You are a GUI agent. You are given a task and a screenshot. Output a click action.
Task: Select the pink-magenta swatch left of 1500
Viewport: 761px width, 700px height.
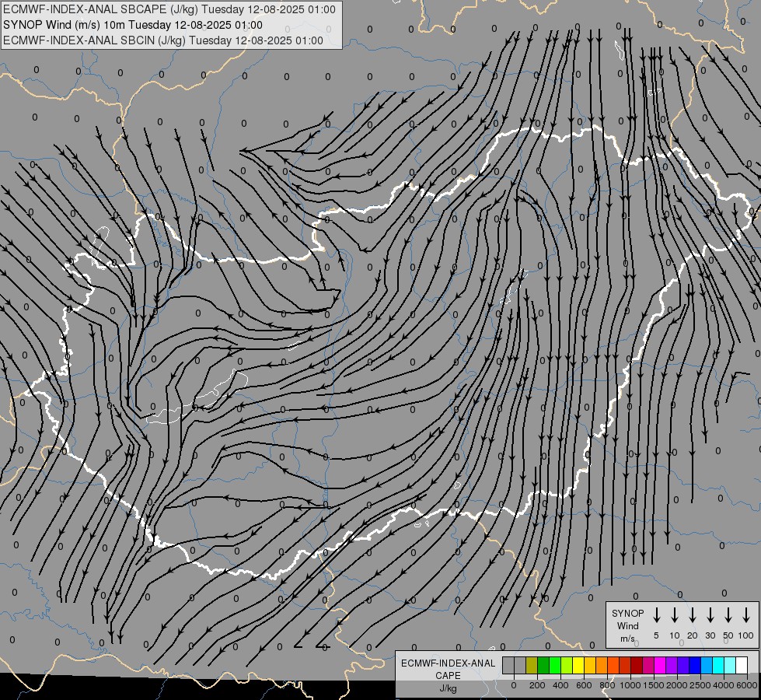coord(649,665)
